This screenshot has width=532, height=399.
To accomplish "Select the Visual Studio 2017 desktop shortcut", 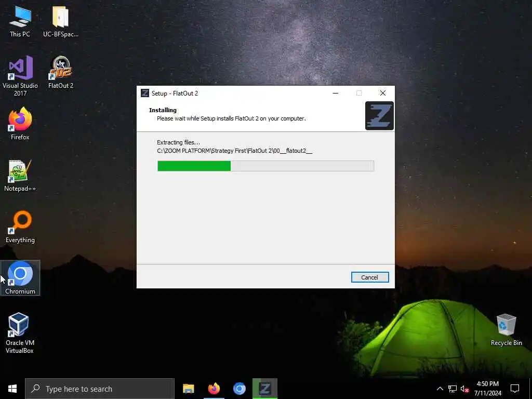I will 20,76.
